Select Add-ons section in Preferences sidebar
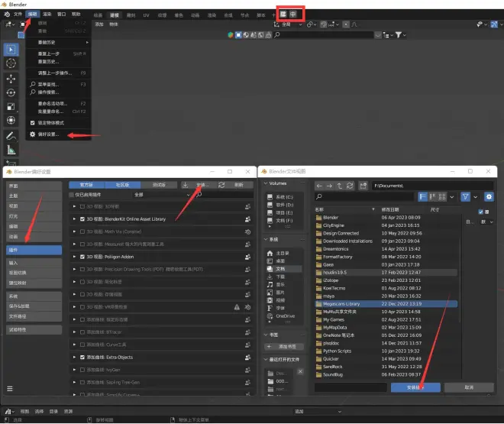Screen dimensions: 504x424 tap(34, 250)
